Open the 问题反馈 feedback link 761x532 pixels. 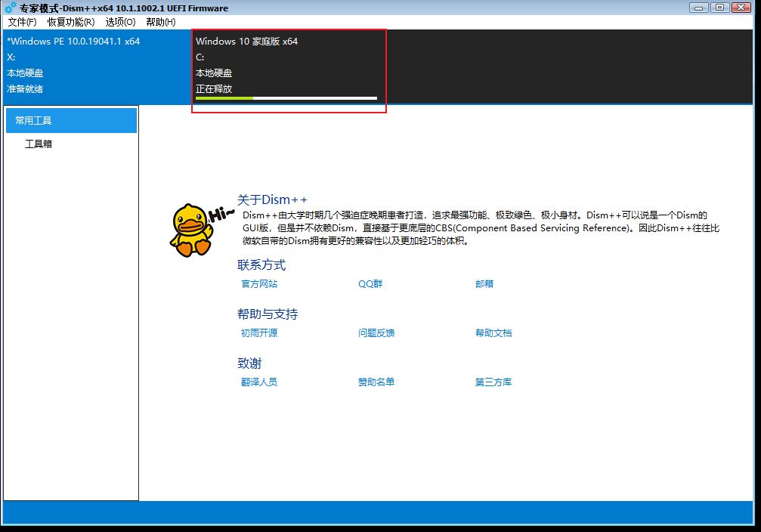[x=376, y=333]
